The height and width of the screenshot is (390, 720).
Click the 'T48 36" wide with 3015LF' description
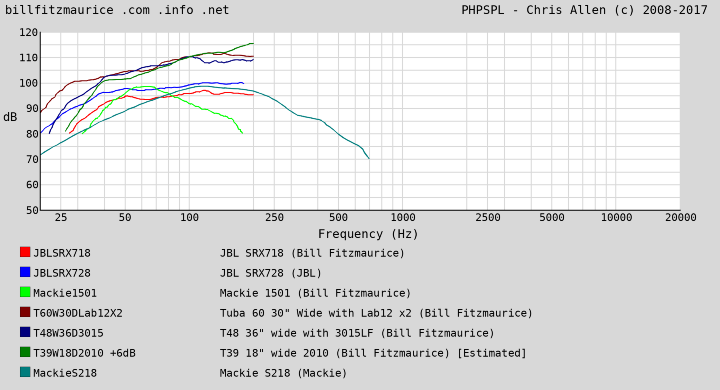point(357,333)
